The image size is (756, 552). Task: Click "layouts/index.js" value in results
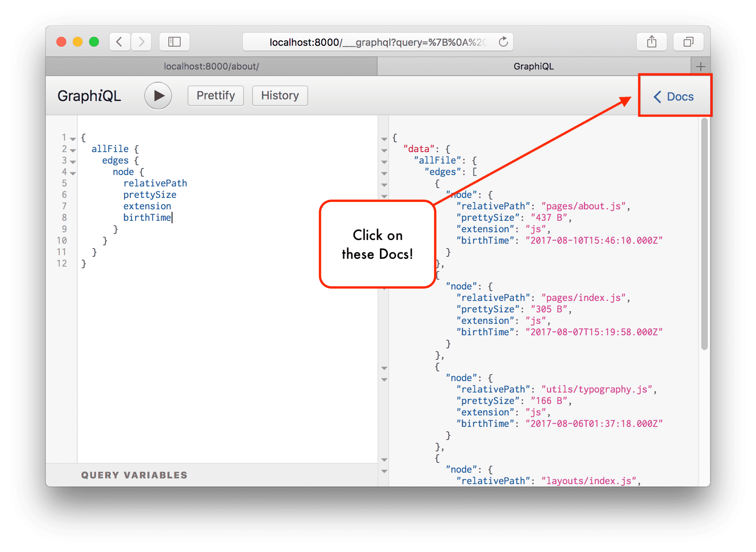[589, 481]
